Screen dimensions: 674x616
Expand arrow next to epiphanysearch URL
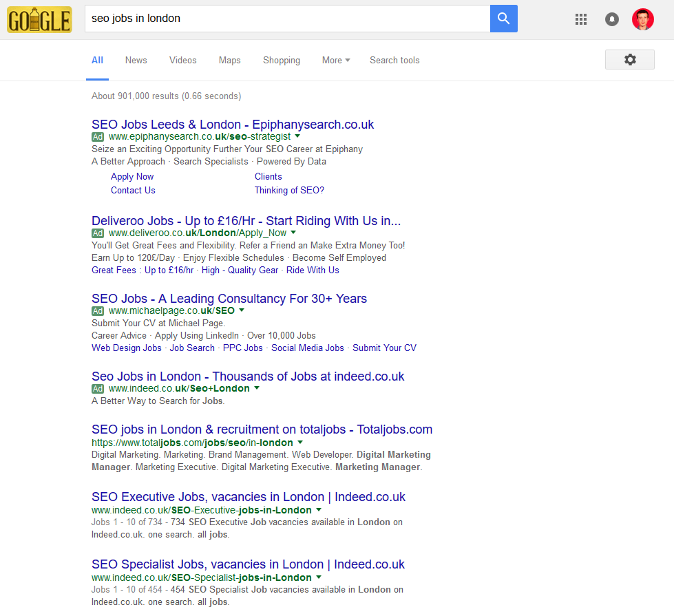pos(297,136)
